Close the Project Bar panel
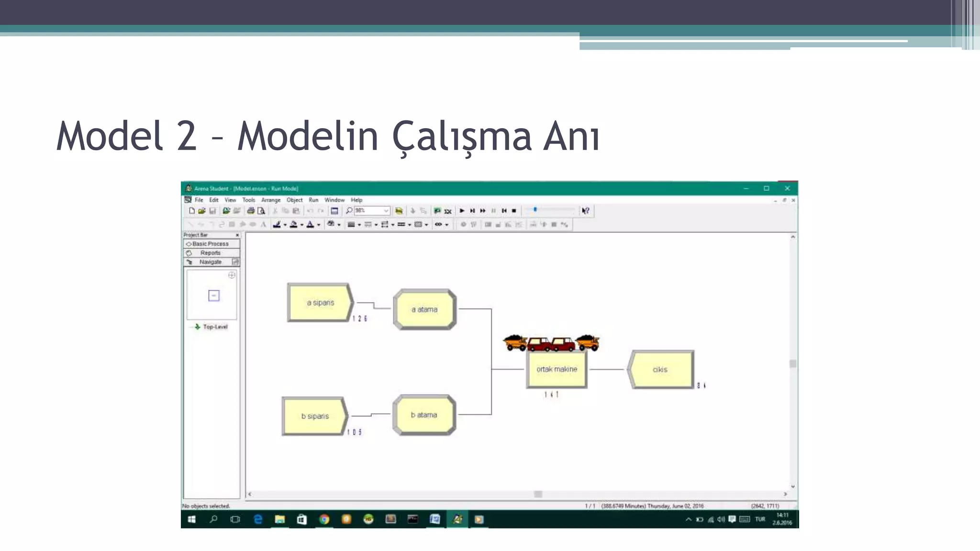Viewport: 980px width, 551px height. click(x=237, y=235)
